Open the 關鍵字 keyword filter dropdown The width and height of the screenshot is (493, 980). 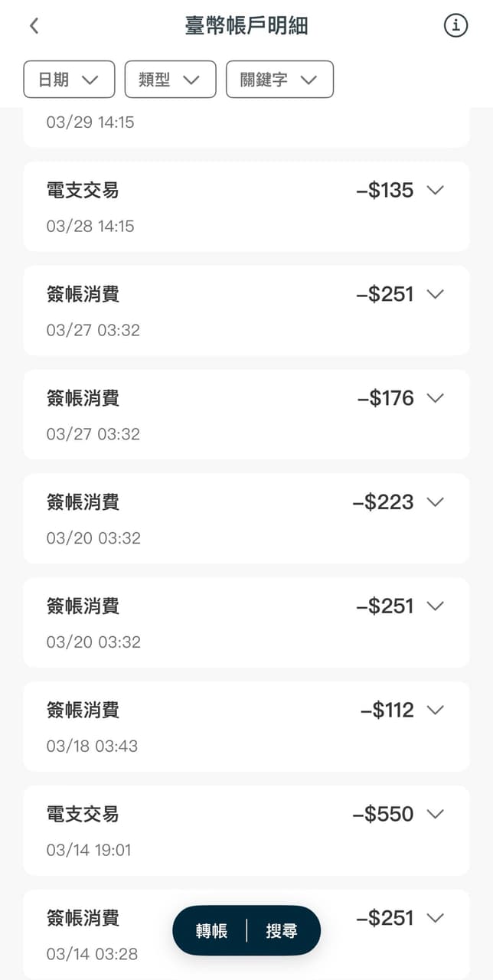(x=279, y=80)
